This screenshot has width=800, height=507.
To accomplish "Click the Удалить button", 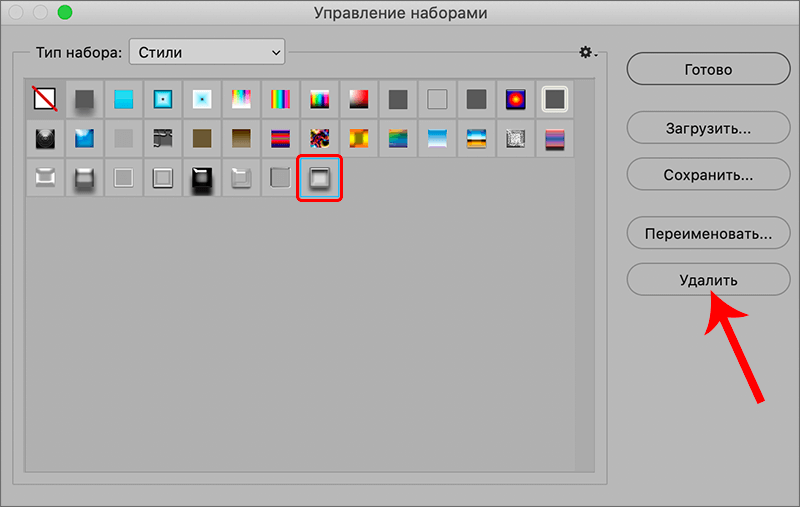I will point(708,280).
